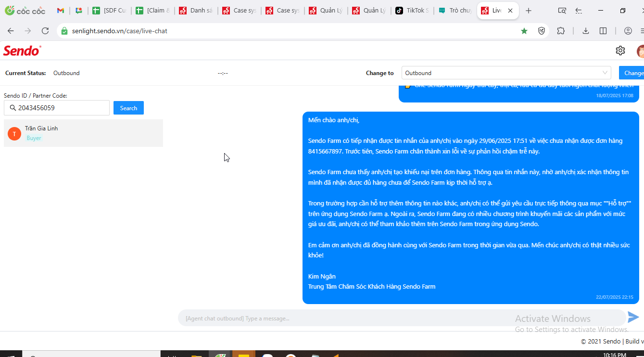Expand the Change to Outbound dropdown
Screen dimensions: 644x357
click(x=506, y=73)
